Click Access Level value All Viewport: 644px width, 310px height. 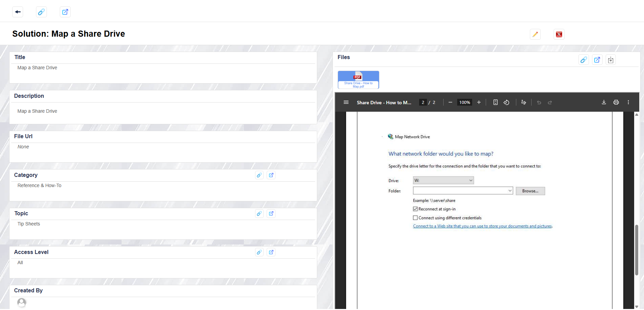click(20, 262)
